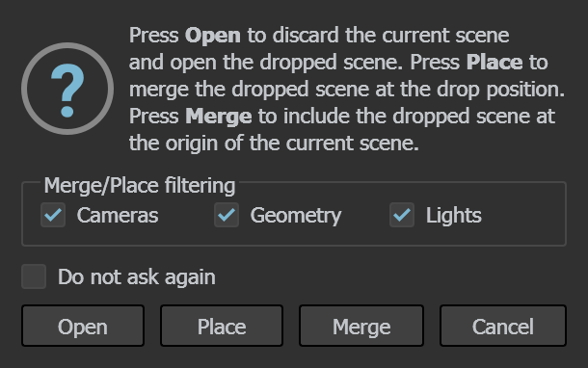588x368 pixels.
Task: Click the Cameras text label
Action: [x=118, y=216]
